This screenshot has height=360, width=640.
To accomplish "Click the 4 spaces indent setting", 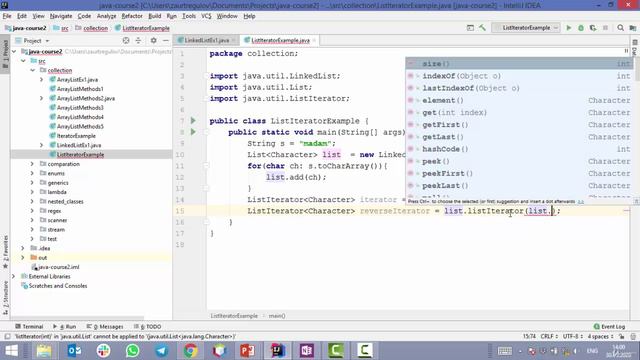I will (x=600, y=336).
